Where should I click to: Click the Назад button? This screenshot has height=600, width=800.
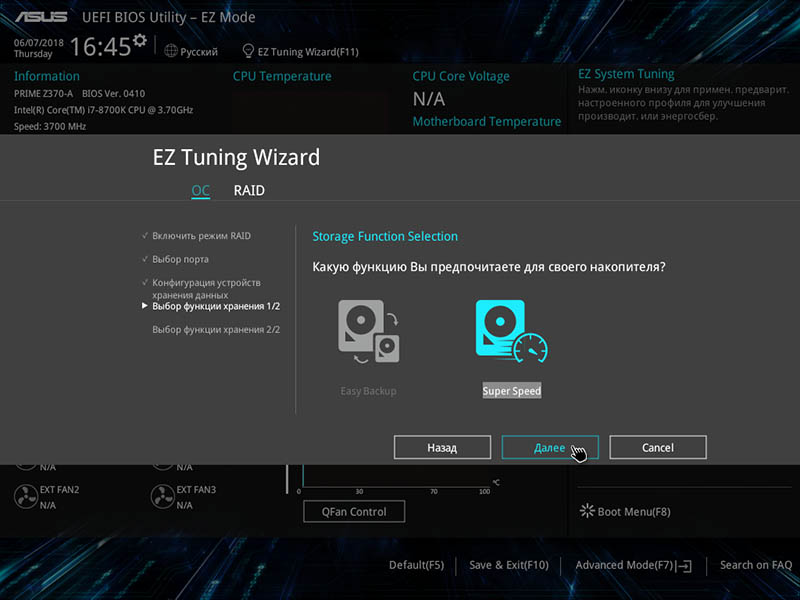(442, 447)
